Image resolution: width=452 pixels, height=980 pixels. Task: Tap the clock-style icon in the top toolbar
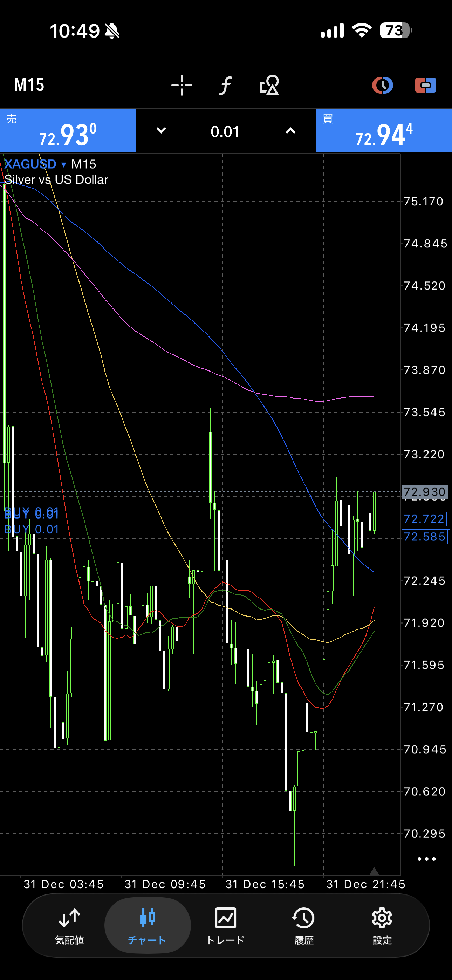click(x=382, y=85)
